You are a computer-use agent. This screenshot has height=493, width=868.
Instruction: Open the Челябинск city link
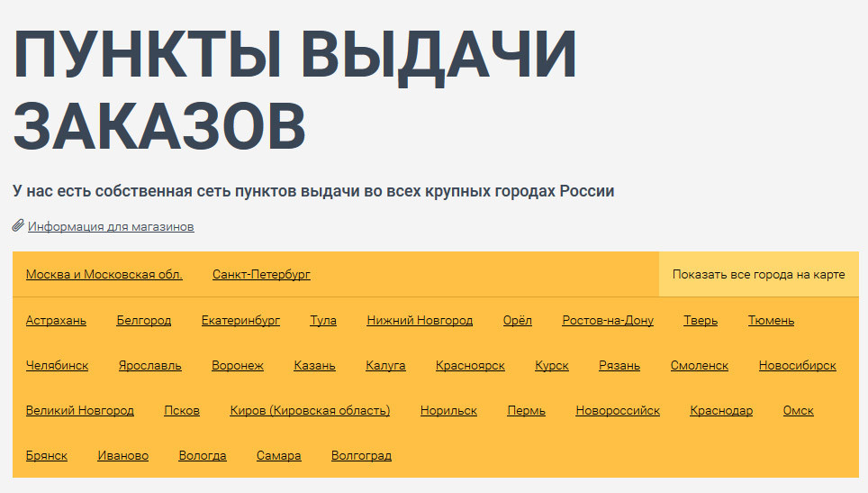coord(57,366)
